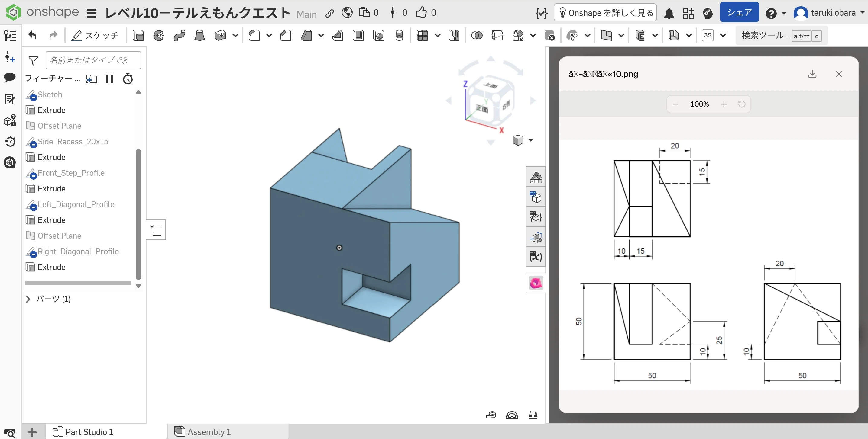Image resolution: width=868 pixels, height=439 pixels.
Task: Open the App Store grid icon
Action: click(688, 14)
